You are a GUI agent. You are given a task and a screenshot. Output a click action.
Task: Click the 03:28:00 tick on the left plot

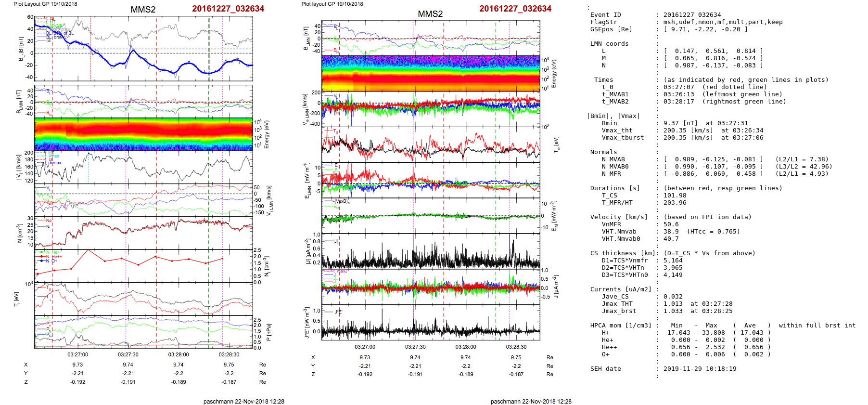point(178,354)
